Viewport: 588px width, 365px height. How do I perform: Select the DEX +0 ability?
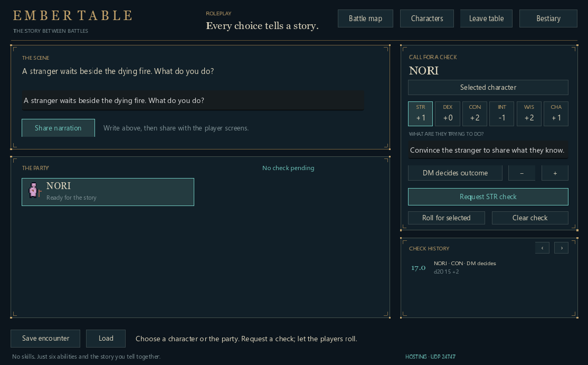(x=448, y=114)
